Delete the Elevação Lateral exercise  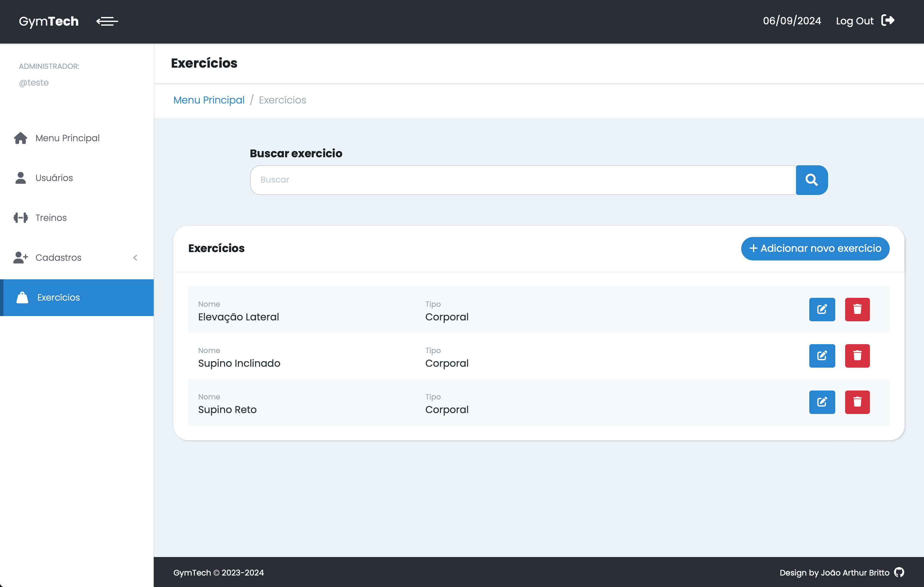point(857,309)
